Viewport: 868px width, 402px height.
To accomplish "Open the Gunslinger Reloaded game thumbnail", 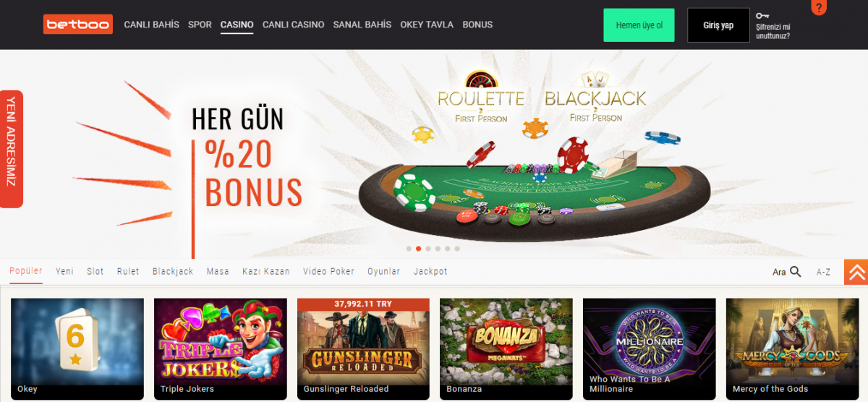I will [x=363, y=349].
